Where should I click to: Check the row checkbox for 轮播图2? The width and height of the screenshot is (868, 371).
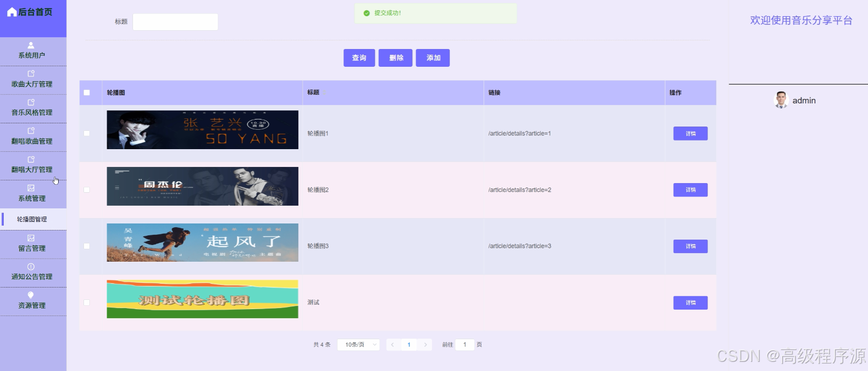coord(87,190)
